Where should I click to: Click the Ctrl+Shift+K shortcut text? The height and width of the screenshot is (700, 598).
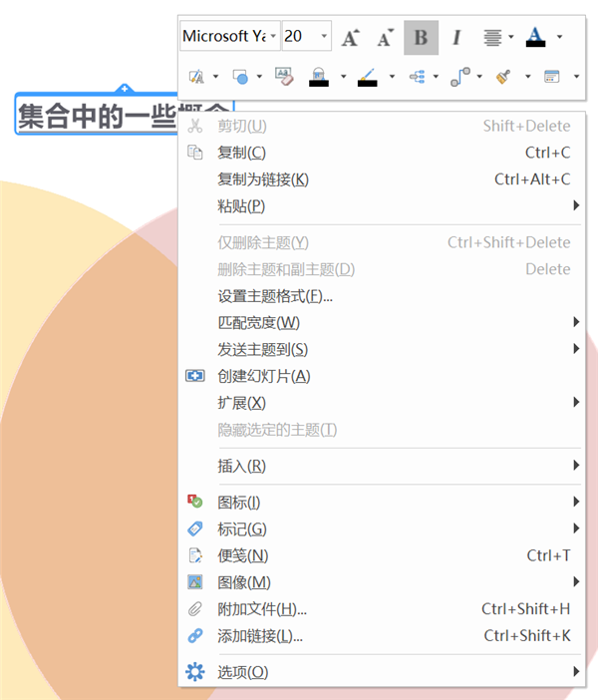(x=527, y=636)
